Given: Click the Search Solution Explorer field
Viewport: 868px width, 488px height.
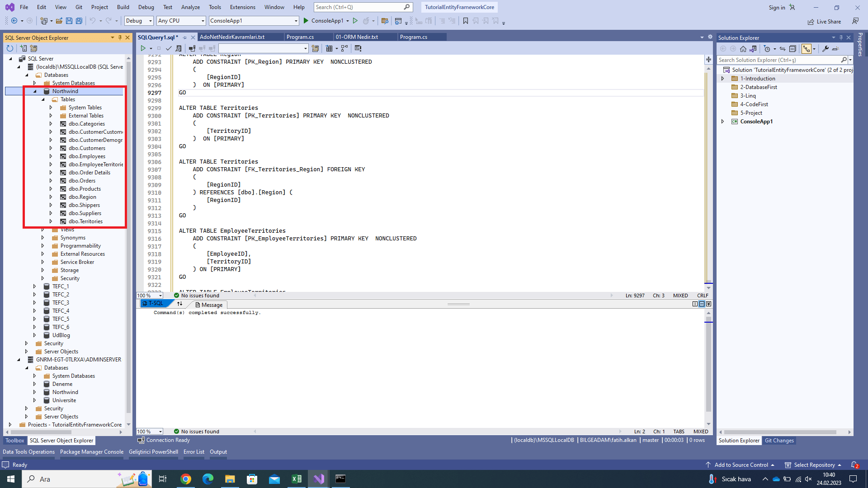Looking at the screenshot, I should coord(778,60).
